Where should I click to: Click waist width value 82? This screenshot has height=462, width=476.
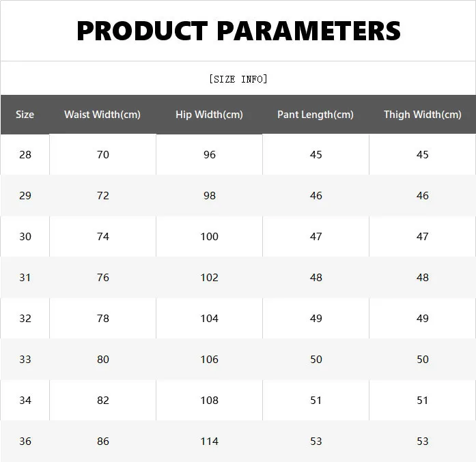click(x=103, y=401)
